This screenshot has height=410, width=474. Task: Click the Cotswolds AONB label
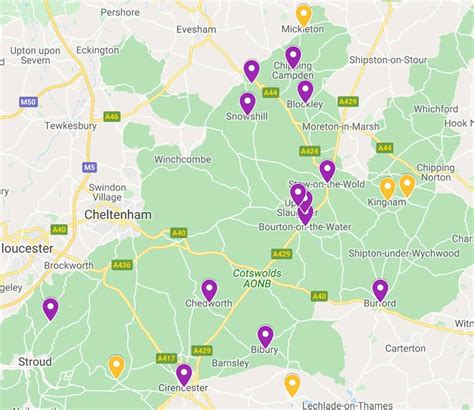257,278
